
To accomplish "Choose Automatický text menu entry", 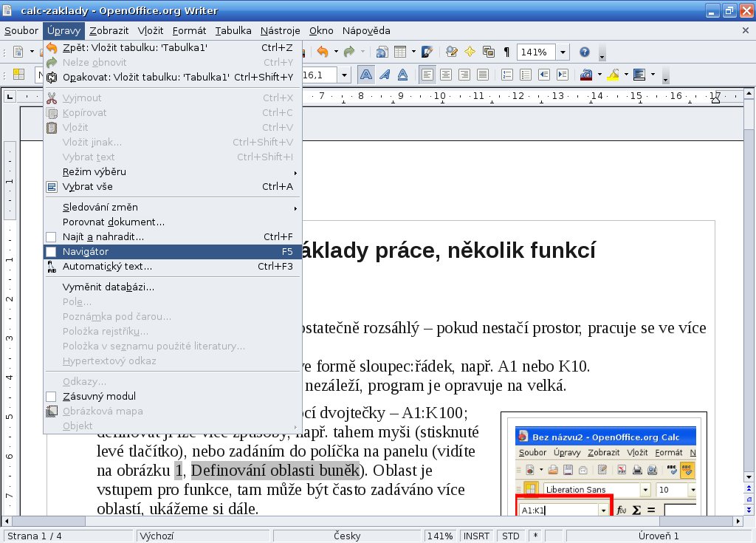I will (x=173, y=267).
